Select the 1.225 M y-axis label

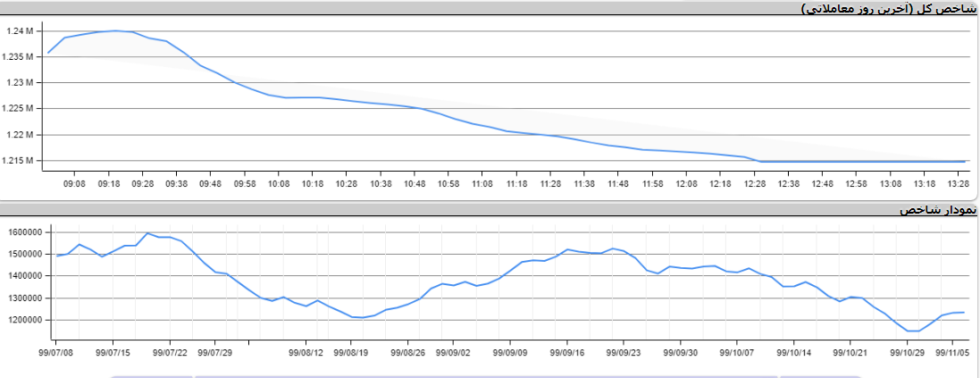19,109
